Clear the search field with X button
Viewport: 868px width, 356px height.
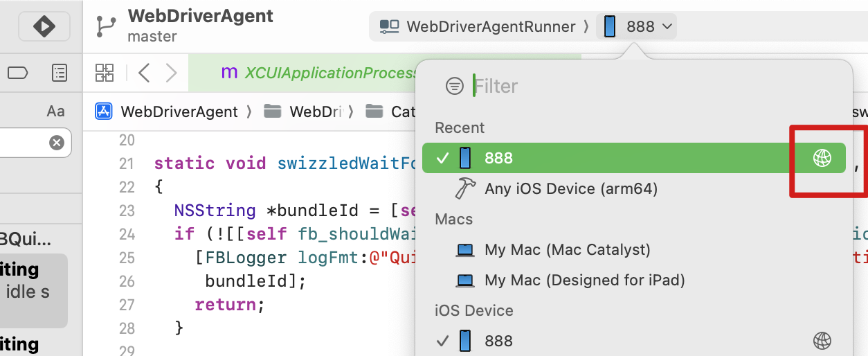click(x=57, y=143)
